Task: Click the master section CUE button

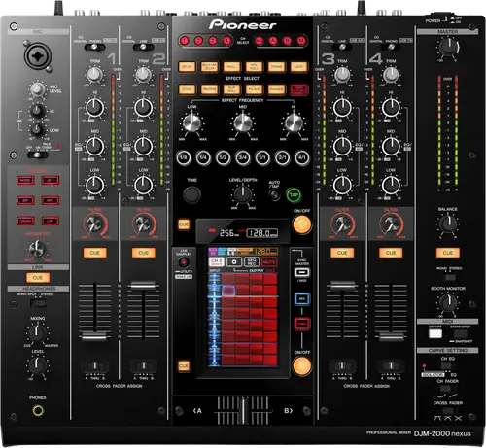Action: (x=448, y=253)
